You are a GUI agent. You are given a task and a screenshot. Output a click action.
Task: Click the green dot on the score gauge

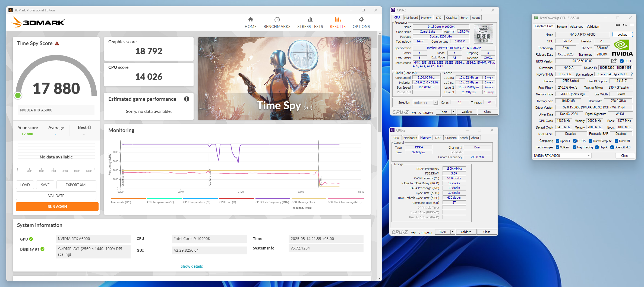click(x=18, y=95)
